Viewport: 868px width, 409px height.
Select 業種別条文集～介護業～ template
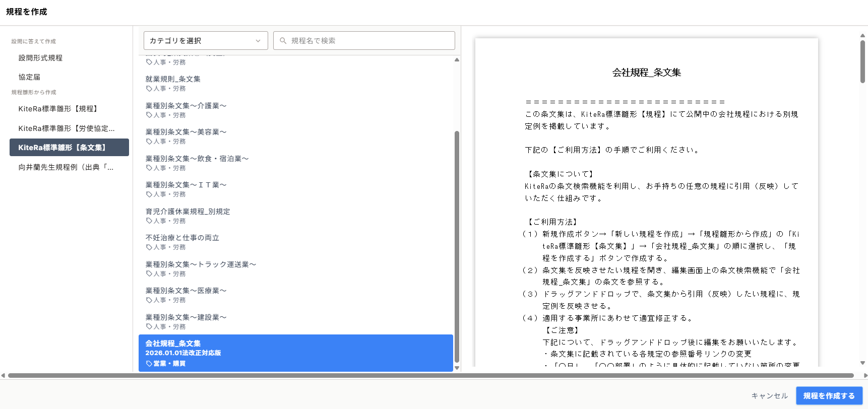(x=296, y=110)
